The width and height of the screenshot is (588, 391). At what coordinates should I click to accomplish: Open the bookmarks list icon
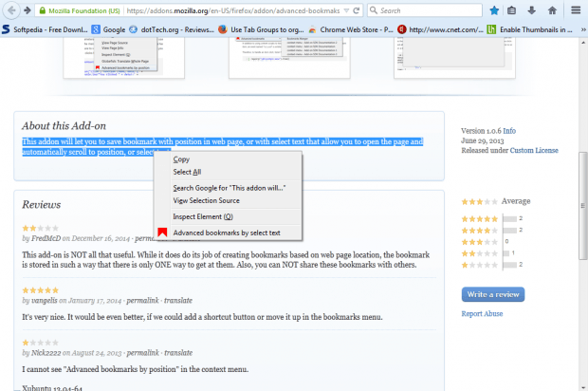click(x=511, y=10)
